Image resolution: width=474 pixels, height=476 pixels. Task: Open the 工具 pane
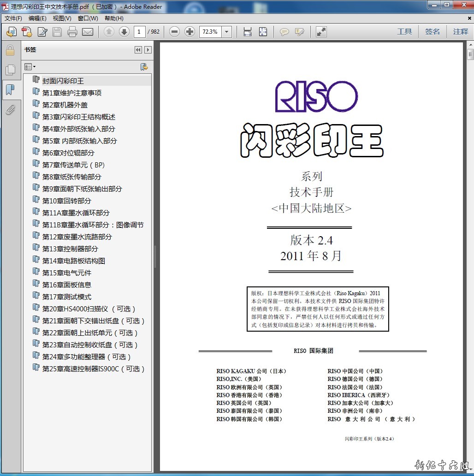[404, 32]
